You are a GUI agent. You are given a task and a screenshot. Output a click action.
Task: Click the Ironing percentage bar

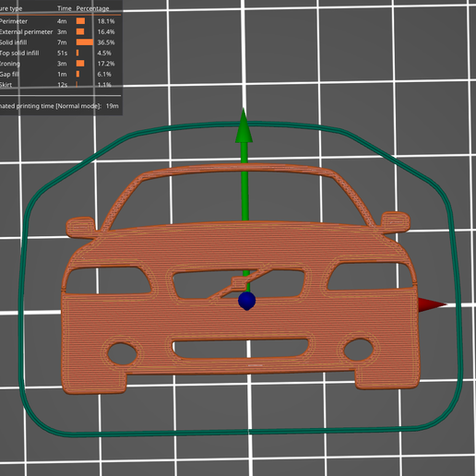pos(80,64)
